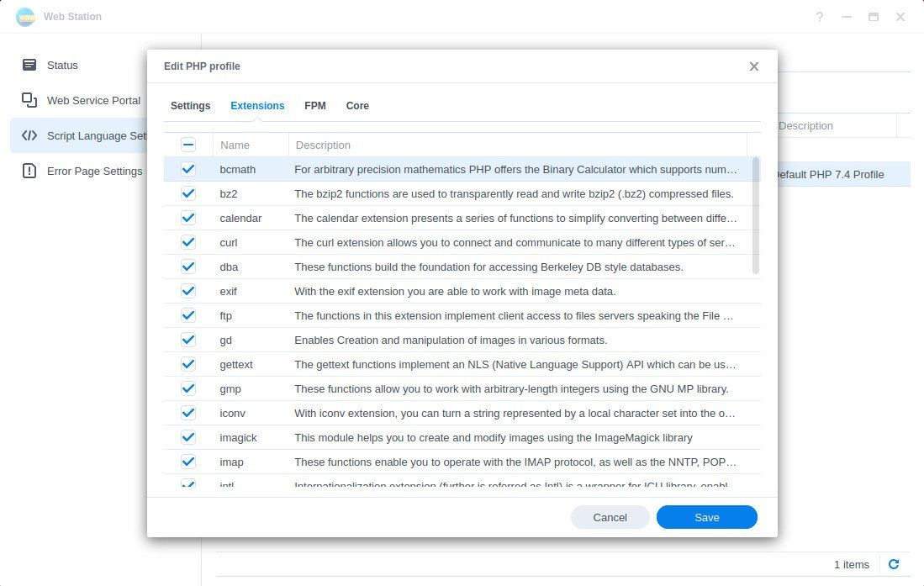Save the PHP profile changes
This screenshot has width=924, height=586.
706,517
